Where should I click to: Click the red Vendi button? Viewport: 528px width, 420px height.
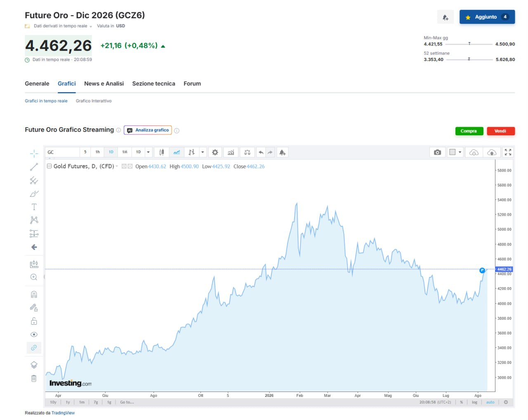(x=501, y=131)
